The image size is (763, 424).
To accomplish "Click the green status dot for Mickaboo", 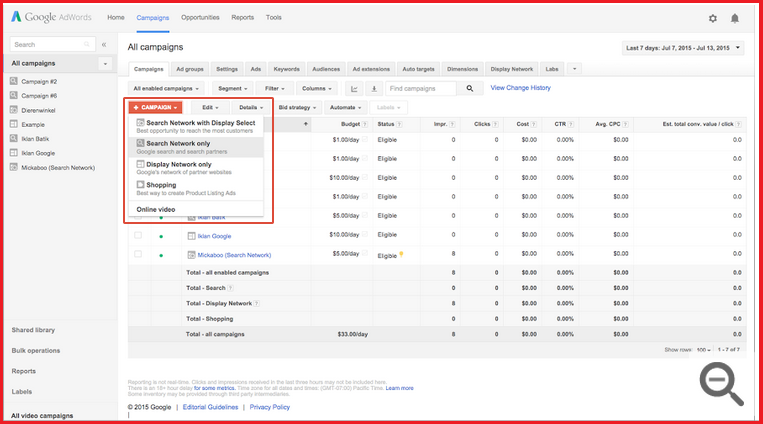I will (161, 255).
